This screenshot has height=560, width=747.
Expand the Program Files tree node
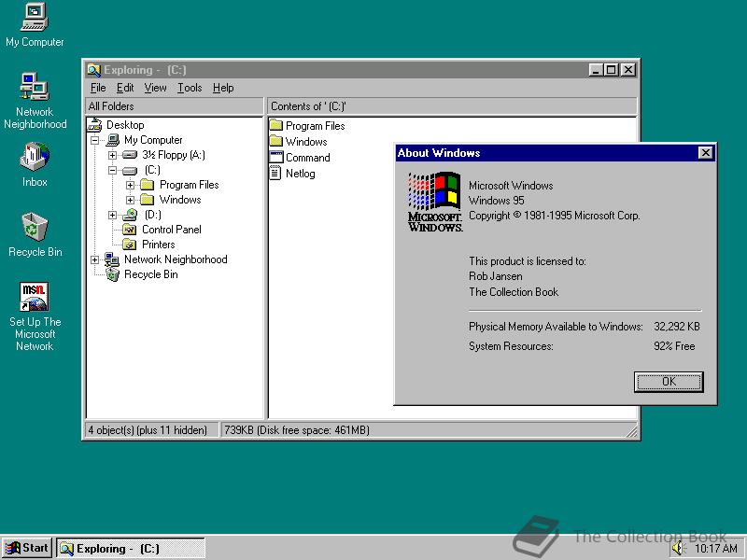pos(130,185)
